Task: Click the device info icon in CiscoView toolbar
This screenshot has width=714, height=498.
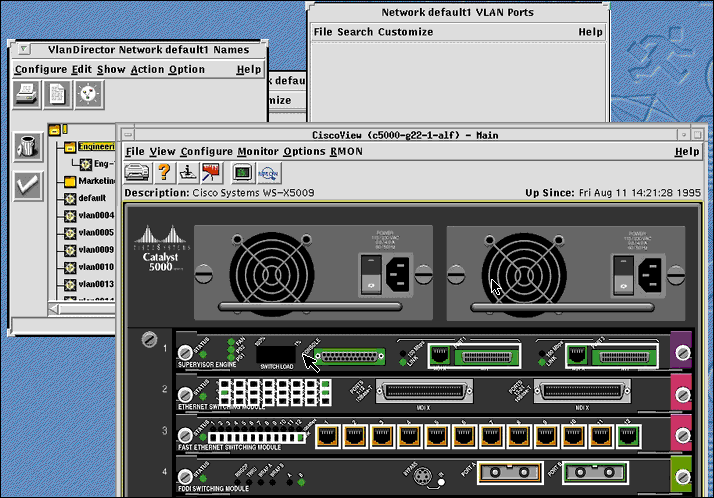Action: (x=188, y=173)
